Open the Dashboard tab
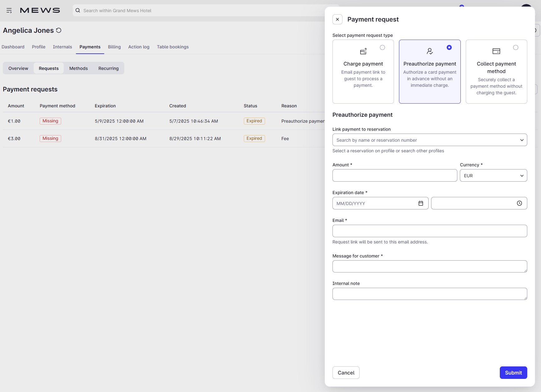 13,47
